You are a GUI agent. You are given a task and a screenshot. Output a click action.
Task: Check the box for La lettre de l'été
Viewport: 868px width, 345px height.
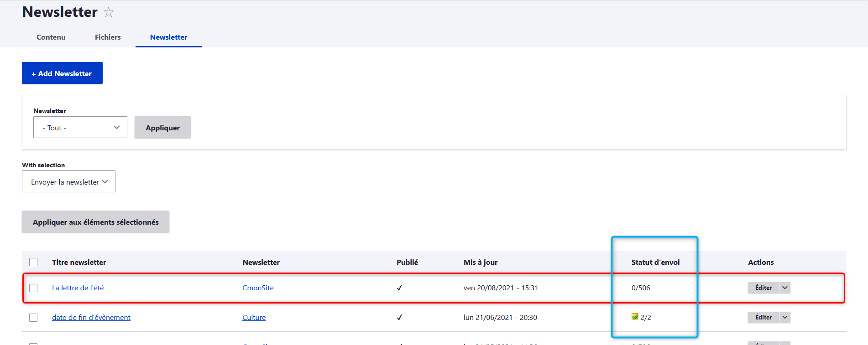(x=33, y=288)
